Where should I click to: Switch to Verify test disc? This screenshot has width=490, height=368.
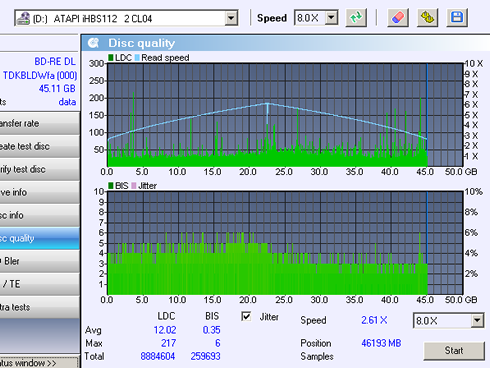[x=40, y=170]
